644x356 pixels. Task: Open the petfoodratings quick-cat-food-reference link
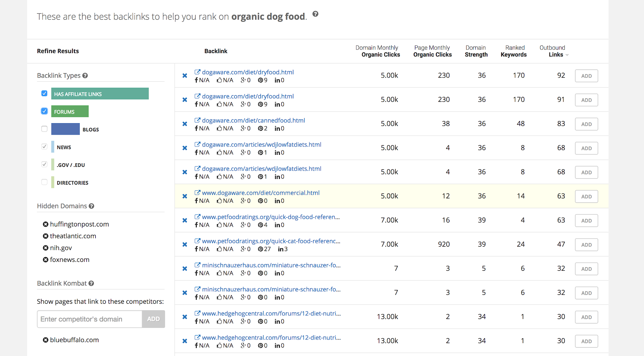click(x=271, y=241)
